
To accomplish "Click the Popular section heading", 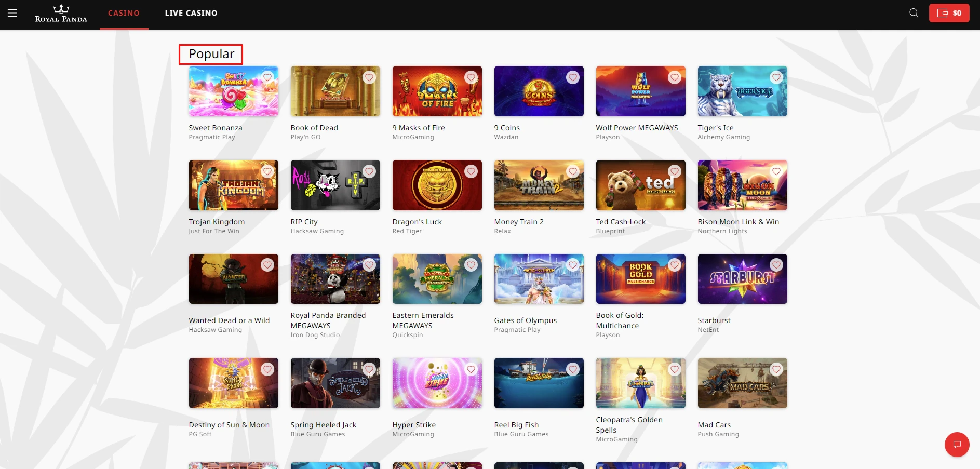I will coord(211,54).
